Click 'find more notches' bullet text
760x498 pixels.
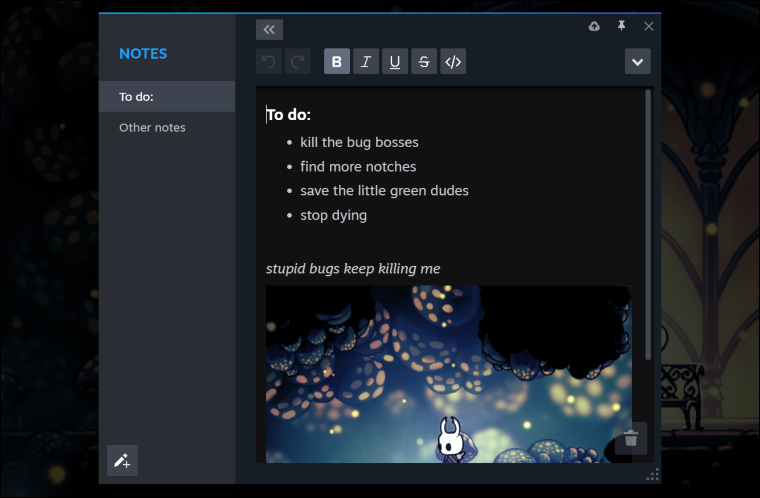(x=358, y=167)
